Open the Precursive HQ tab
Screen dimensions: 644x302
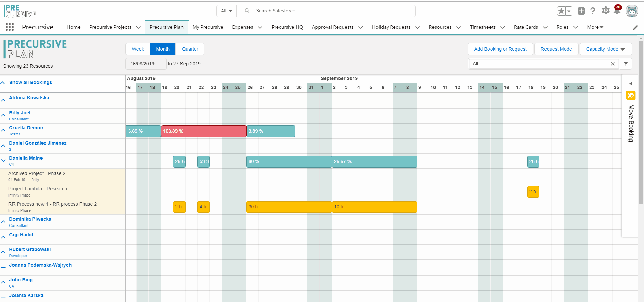(x=287, y=27)
